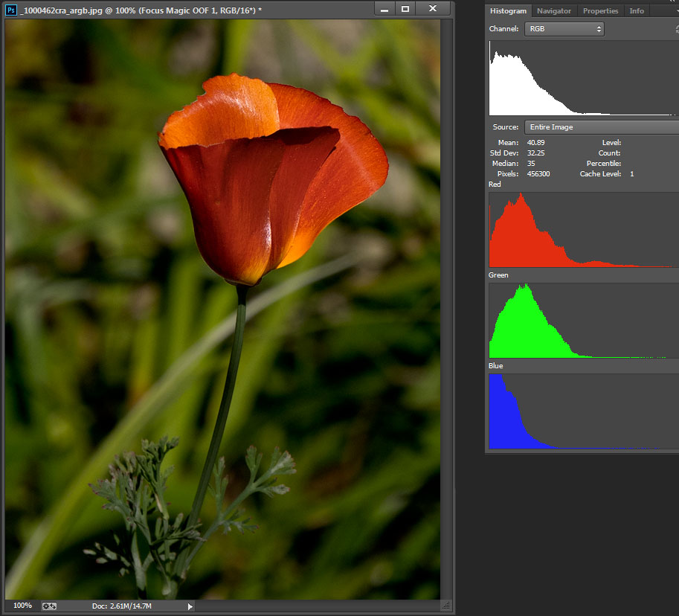The image size is (679, 616).
Task: Click the Blue channel histogram
Action: click(x=584, y=411)
